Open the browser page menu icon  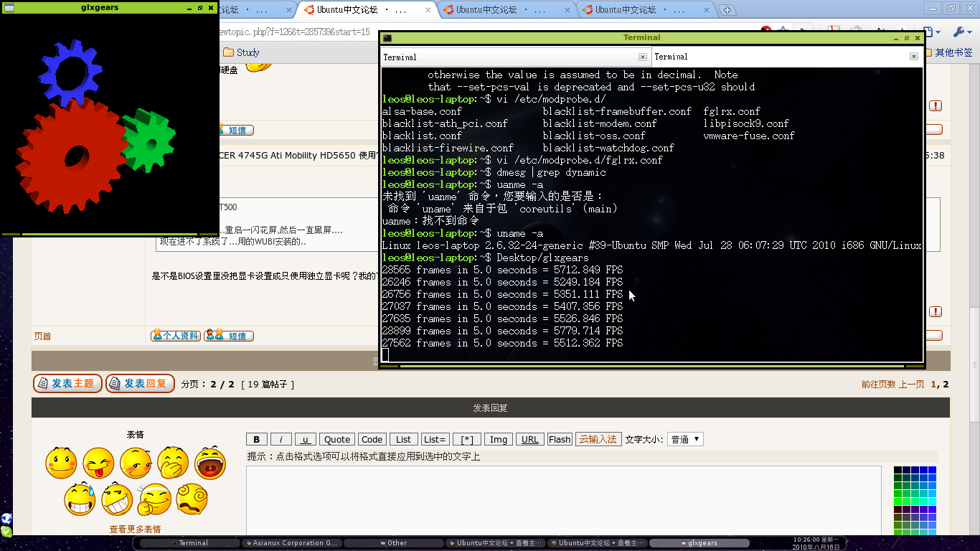pyautogui.click(x=933, y=32)
